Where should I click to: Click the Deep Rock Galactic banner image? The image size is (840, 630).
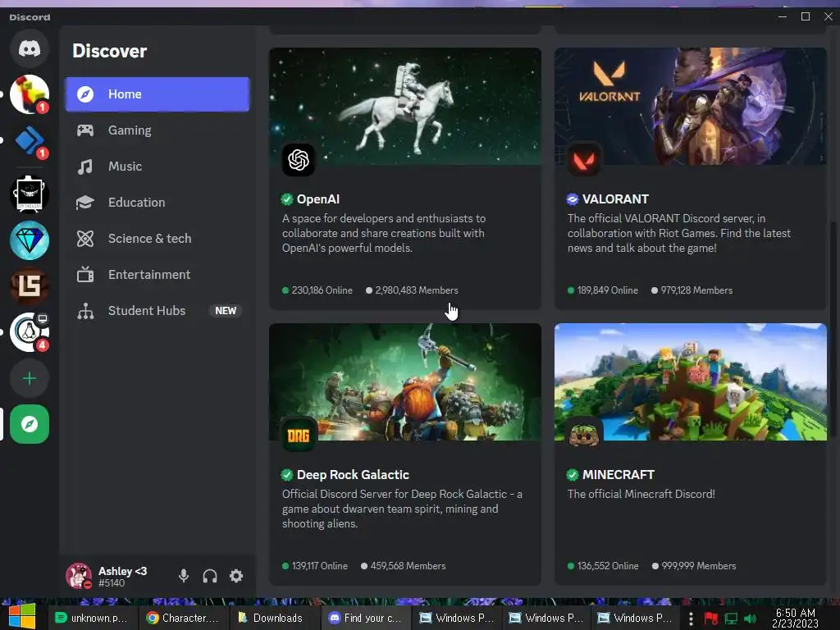(405, 382)
